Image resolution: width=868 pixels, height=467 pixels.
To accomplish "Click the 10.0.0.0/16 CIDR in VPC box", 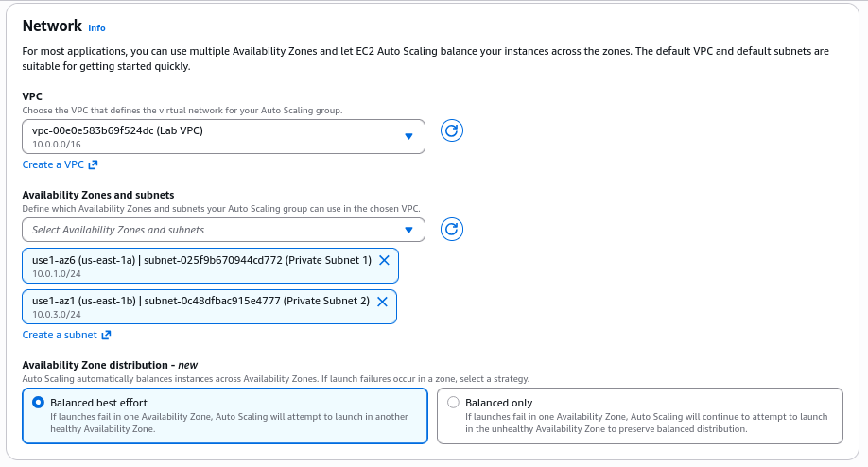I will 57,144.
